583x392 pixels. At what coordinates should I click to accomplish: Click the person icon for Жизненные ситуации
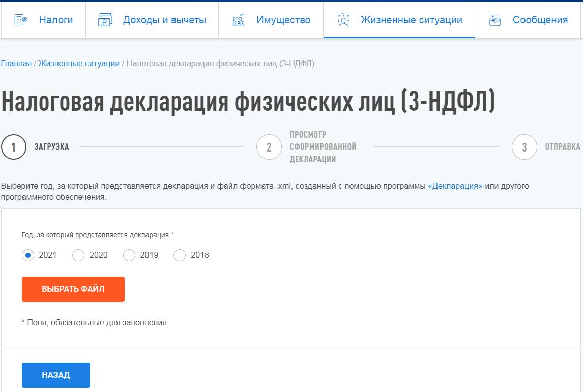tap(343, 20)
